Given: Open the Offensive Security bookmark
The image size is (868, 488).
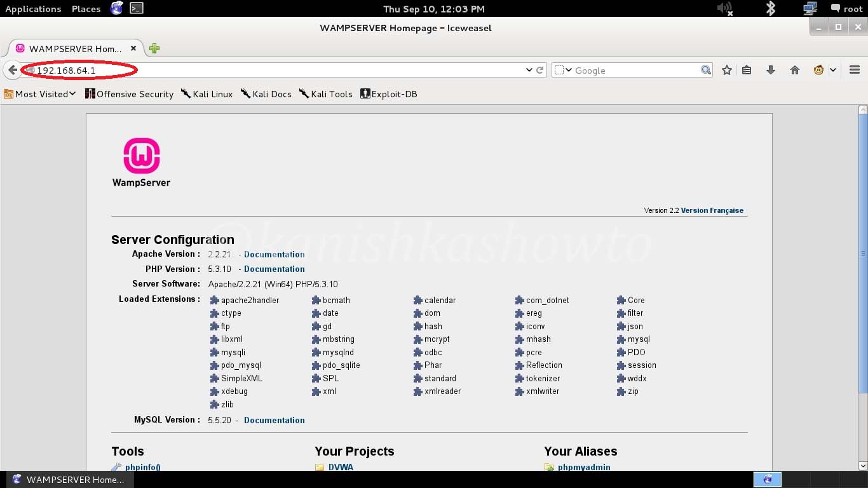Looking at the screenshot, I should pyautogui.click(x=129, y=94).
